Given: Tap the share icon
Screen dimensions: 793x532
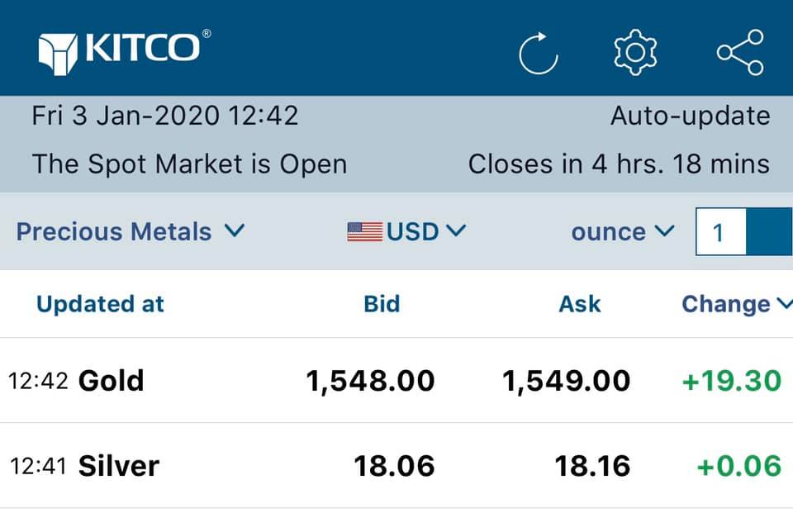Looking at the screenshot, I should pyautogui.click(x=740, y=52).
